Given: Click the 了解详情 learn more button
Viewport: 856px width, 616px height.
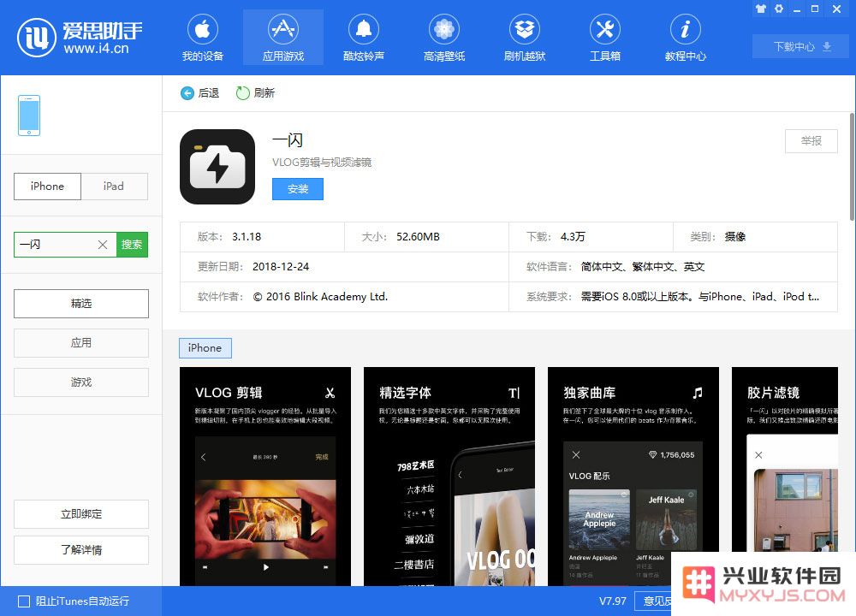Looking at the screenshot, I should pos(81,550).
